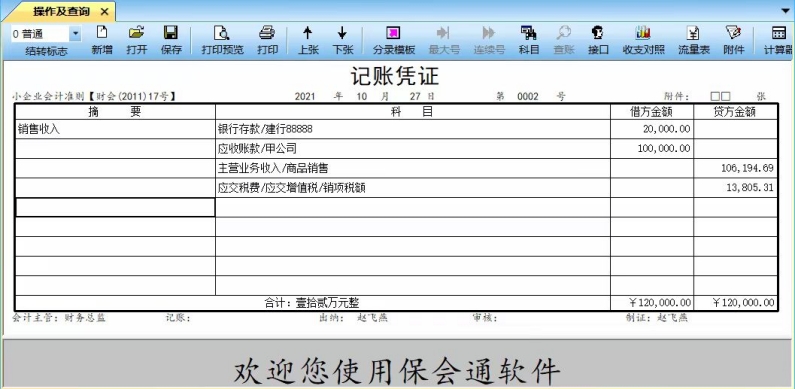The image size is (795, 389).
Task: Expand the 结转标志 dropdown arrow
Action: tap(75, 34)
